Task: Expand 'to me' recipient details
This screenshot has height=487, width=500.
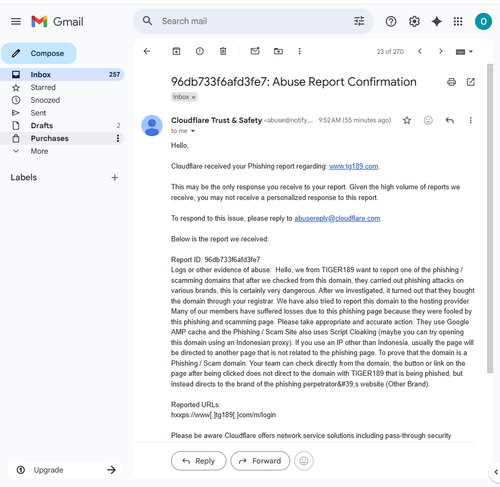Action: tap(193, 131)
